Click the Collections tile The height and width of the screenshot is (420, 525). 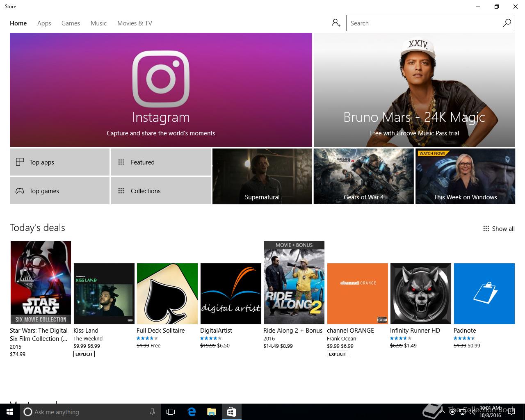(161, 191)
